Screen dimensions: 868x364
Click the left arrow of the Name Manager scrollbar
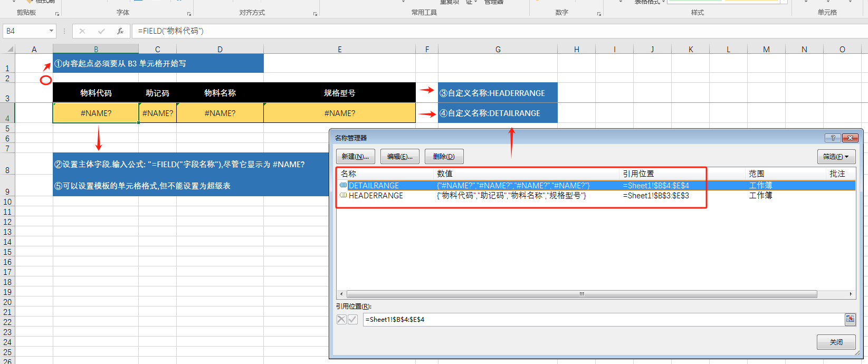(x=341, y=294)
